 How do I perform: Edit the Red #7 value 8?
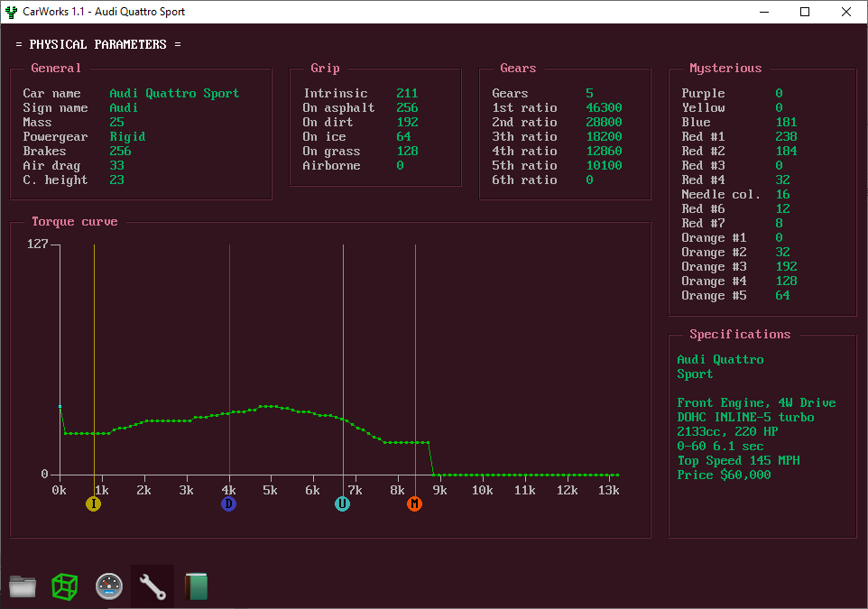[779, 223]
